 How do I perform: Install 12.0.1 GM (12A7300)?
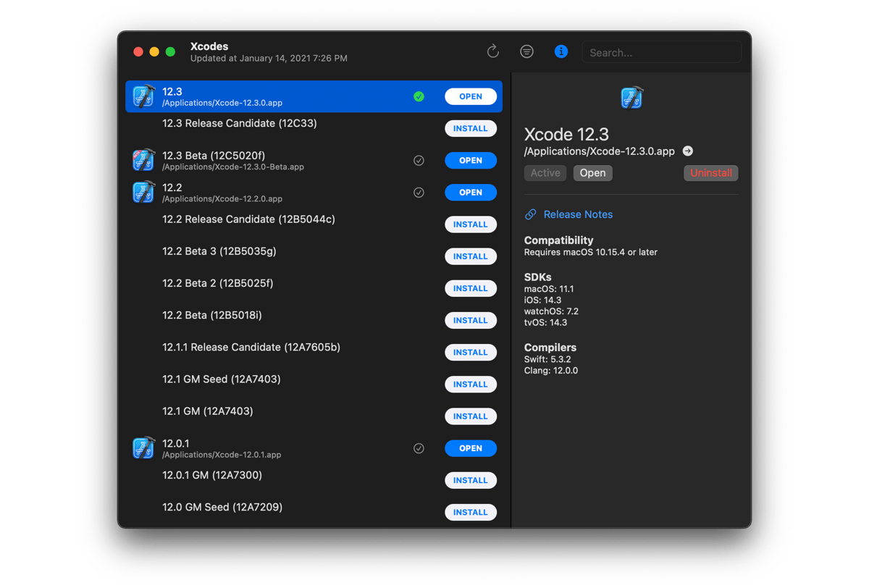coord(471,480)
